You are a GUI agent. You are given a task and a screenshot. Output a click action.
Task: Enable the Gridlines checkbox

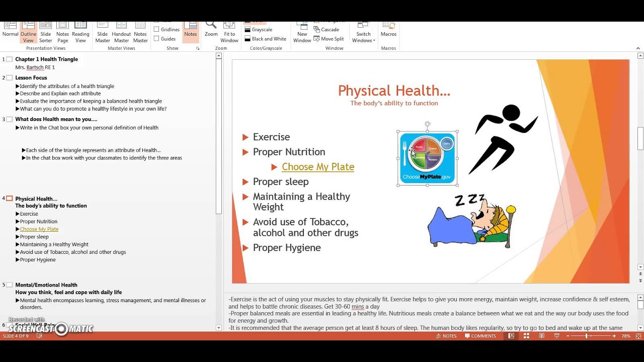(156, 30)
